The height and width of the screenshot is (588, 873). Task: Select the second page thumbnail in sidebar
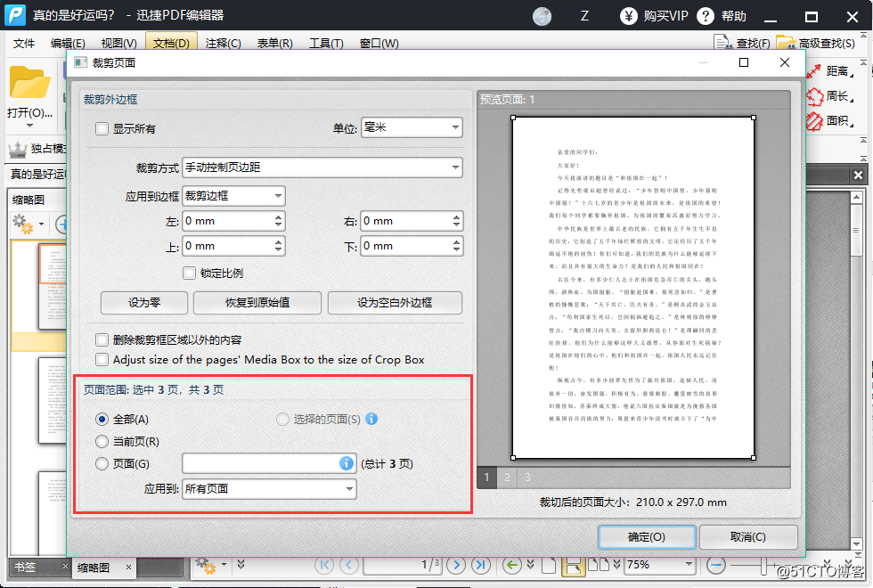[x=53, y=400]
